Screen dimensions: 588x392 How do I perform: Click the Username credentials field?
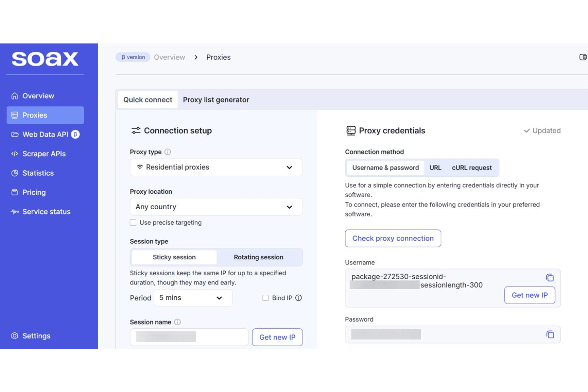[453, 288]
